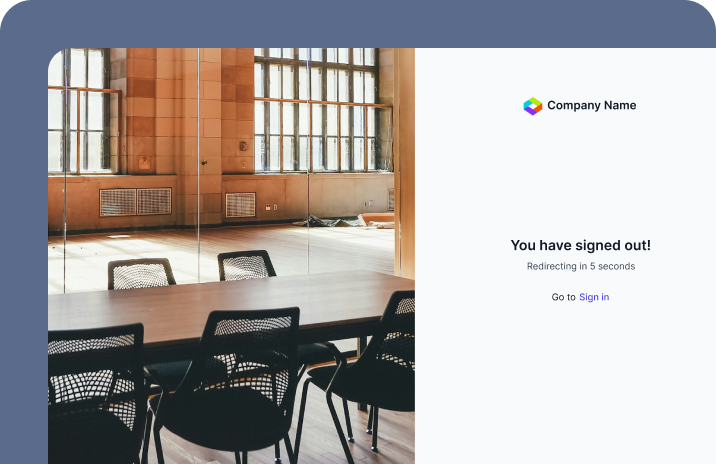Click the Company Name text
This screenshot has height=464, width=716.
click(x=591, y=105)
